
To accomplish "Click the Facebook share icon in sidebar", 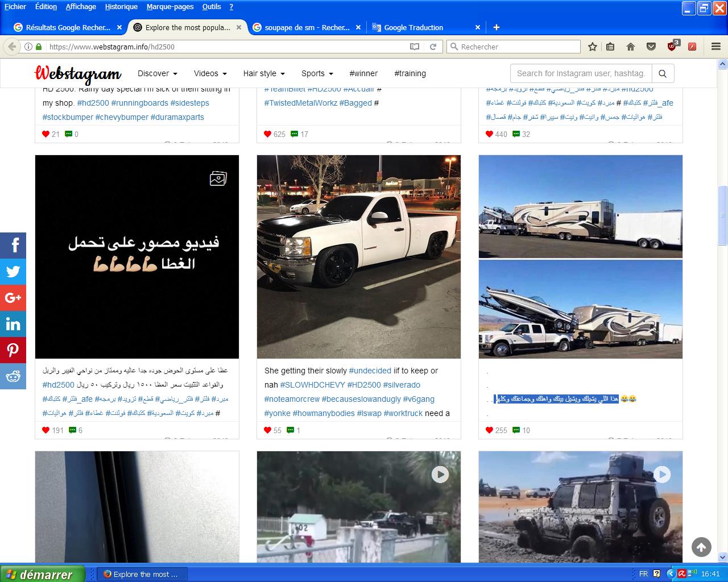I will click(x=13, y=246).
